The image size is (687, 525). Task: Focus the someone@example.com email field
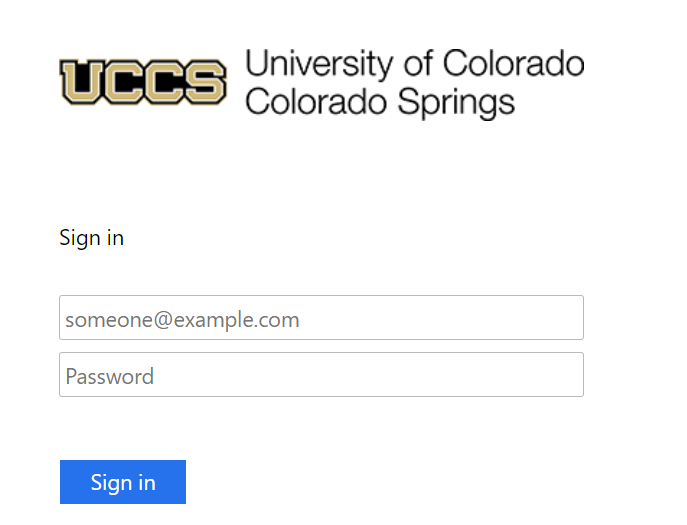[321, 318]
